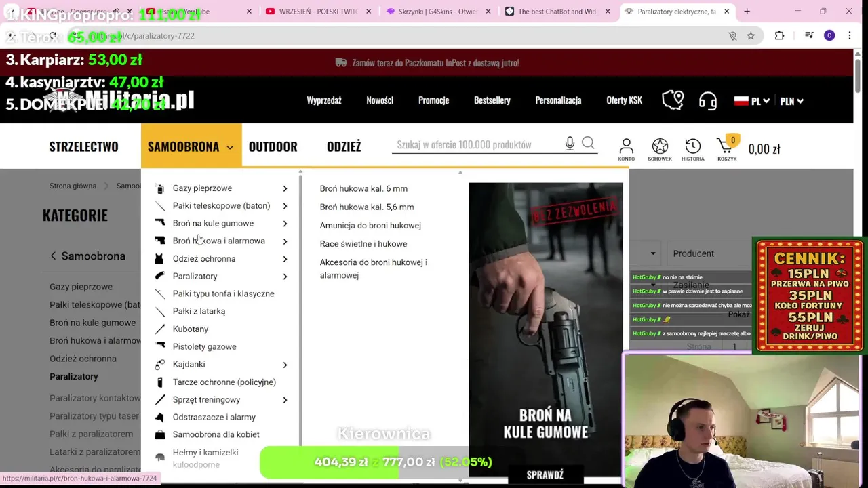This screenshot has height=488, width=868.
Task: Expand the Sprzęt treningowy submenu arrow
Action: (x=285, y=400)
